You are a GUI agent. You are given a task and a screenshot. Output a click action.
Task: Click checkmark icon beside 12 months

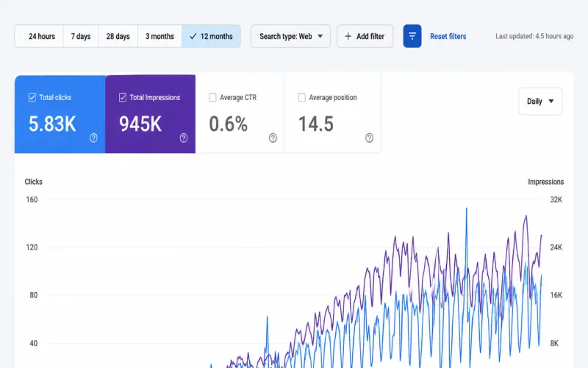(x=193, y=36)
